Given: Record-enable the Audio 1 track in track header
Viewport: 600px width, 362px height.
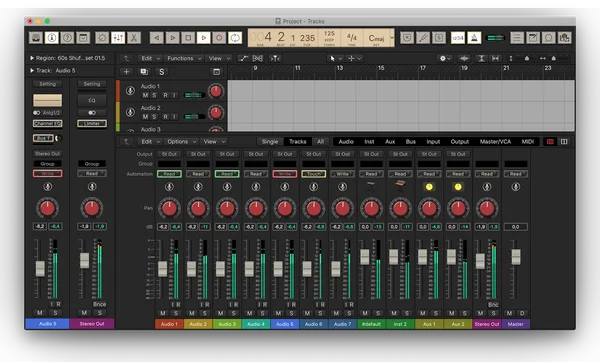Looking at the screenshot, I should coord(165,95).
